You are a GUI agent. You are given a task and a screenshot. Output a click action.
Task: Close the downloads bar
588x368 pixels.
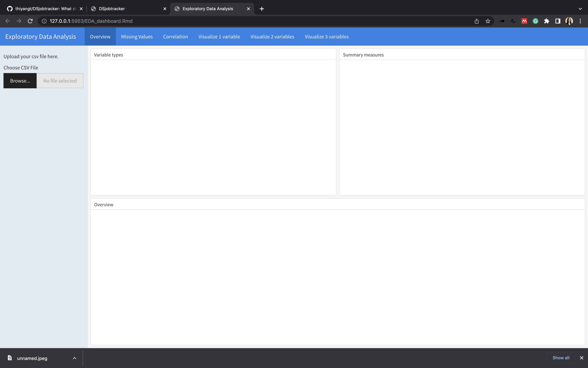[x=582, y=358]
